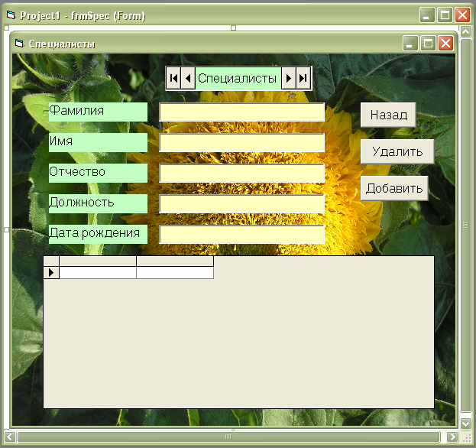Screen dimensions: 476x448
Task: Click the scroll right arrow of horizontal scrollbar
Action: tap(452, 437)
